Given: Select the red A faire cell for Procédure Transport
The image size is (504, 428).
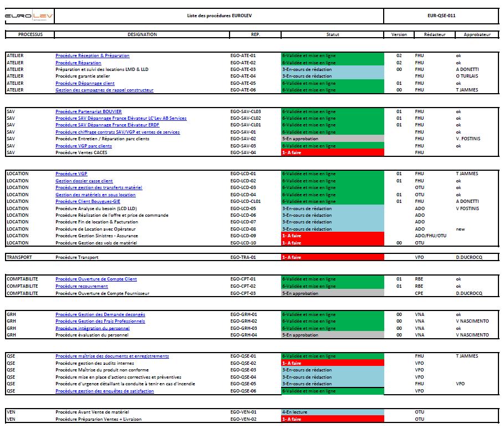Looking at the screenshot, I should click(x=333, y=257).
